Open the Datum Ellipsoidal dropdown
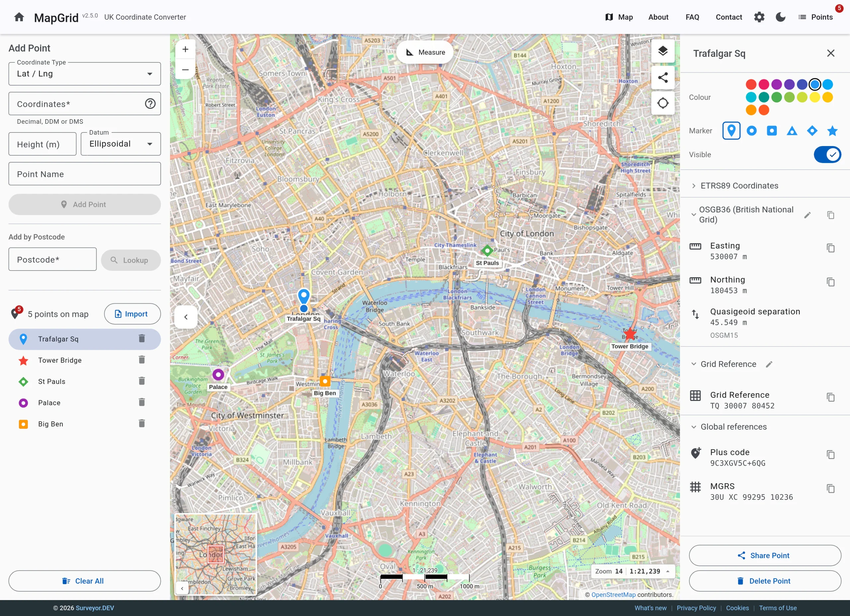Viewport: 850px width, 616px height. [x=121, y=144]
